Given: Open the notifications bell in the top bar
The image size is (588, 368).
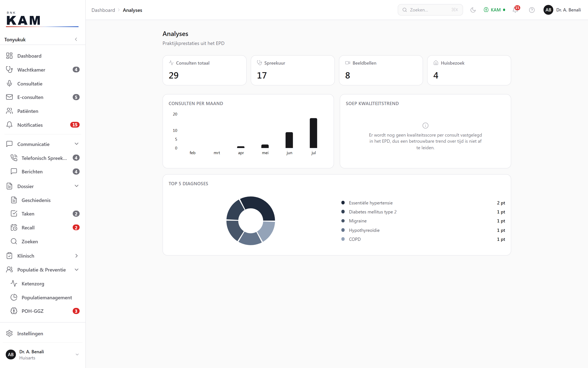Looking at the screenshot, I should 515,10.
